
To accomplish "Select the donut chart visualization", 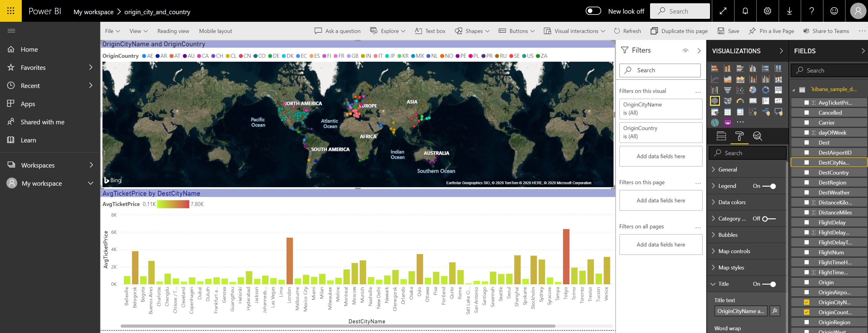I will coord(766,90).
